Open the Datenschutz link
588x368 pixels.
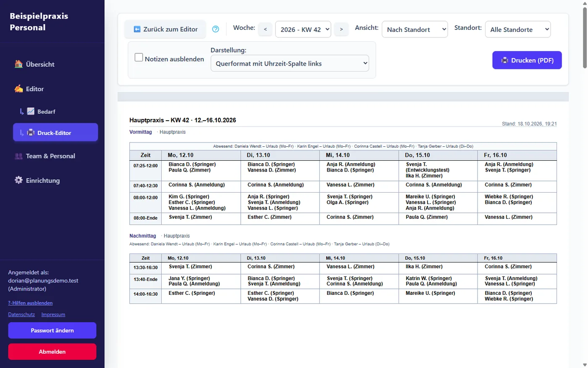pyautogui.click(x=21, y=315)
